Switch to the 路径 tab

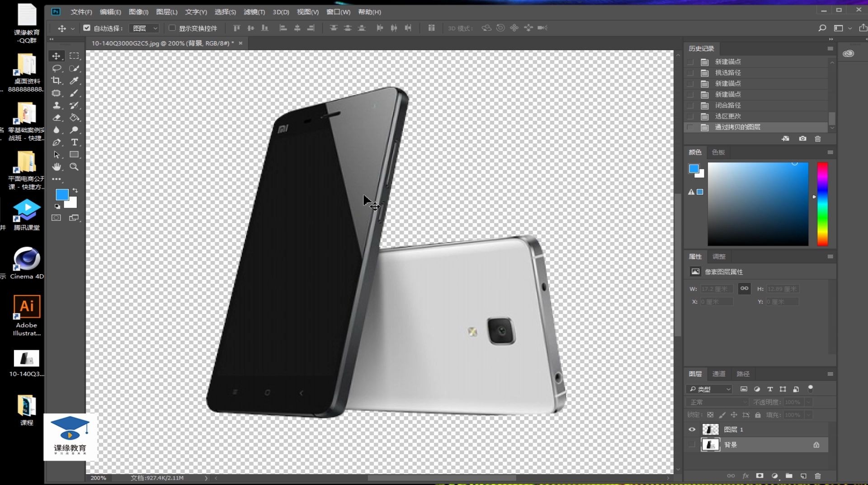(743, 374)
